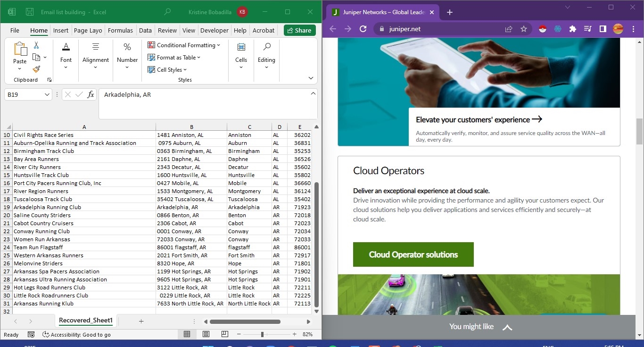Switch to Page Break Preview icon

click(225, 334)
